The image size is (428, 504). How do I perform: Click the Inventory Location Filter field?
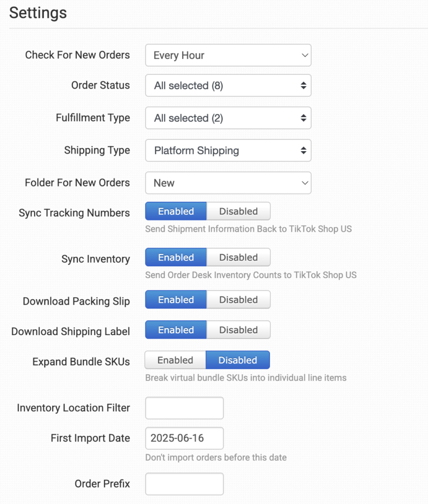184,408
